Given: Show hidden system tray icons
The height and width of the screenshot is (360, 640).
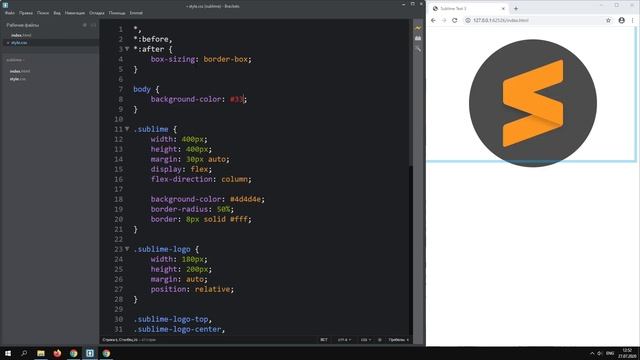Looking at the screenshot, I should coord(592,353).
